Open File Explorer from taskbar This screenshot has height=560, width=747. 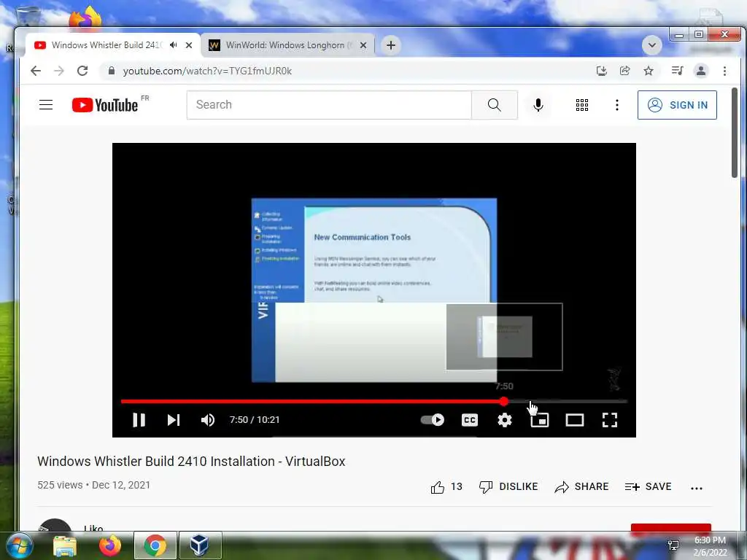(x=65, y=545)
